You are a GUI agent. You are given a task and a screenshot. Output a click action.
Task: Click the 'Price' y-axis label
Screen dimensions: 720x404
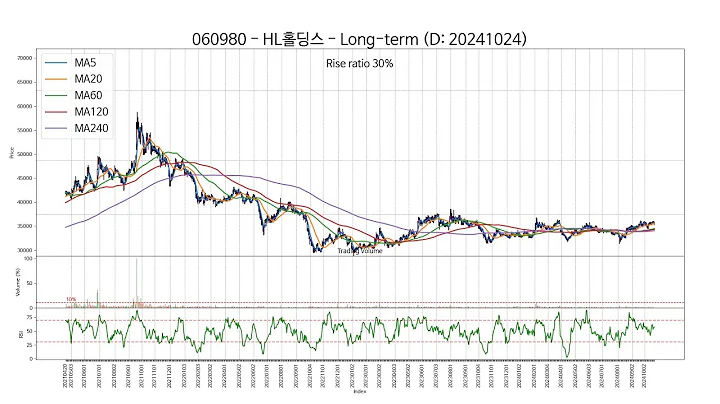[11, 153]
